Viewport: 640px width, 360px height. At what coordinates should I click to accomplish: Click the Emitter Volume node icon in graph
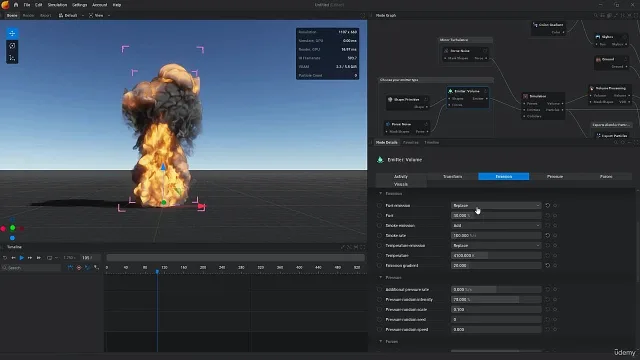point(451,91)
